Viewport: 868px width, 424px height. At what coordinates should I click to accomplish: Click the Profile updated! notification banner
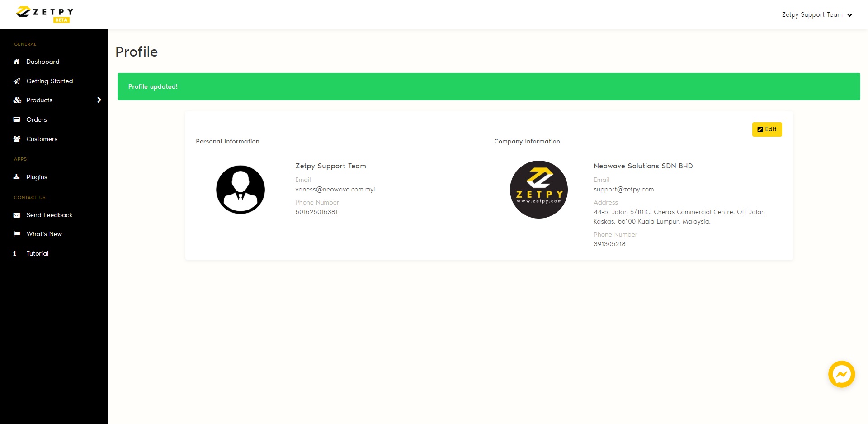(x=489, y=86)
